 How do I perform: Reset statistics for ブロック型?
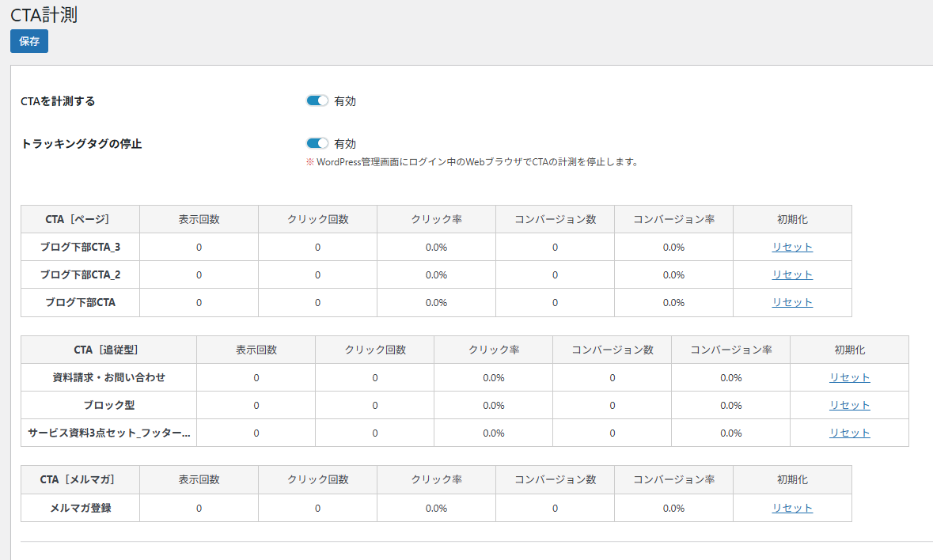849,405
